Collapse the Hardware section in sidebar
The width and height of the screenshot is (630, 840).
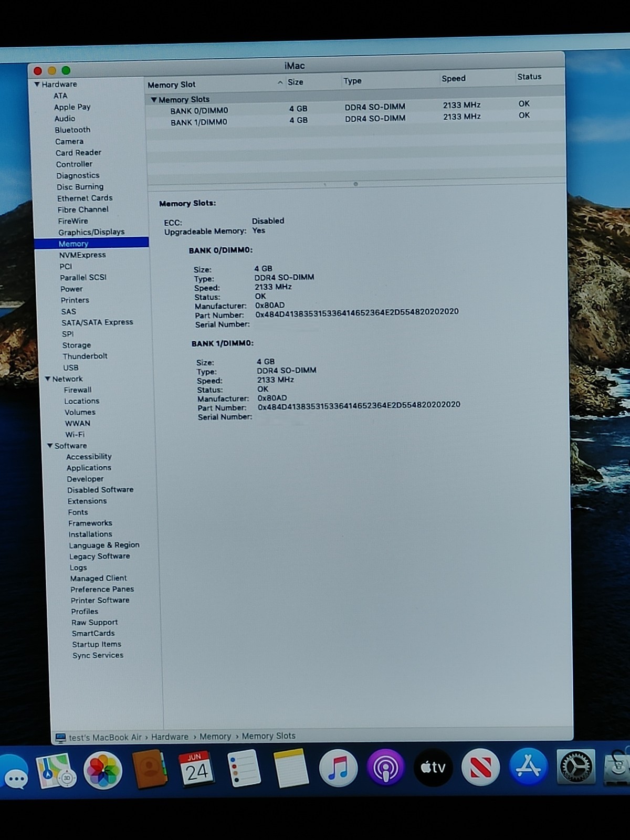(x=37, y=84)
